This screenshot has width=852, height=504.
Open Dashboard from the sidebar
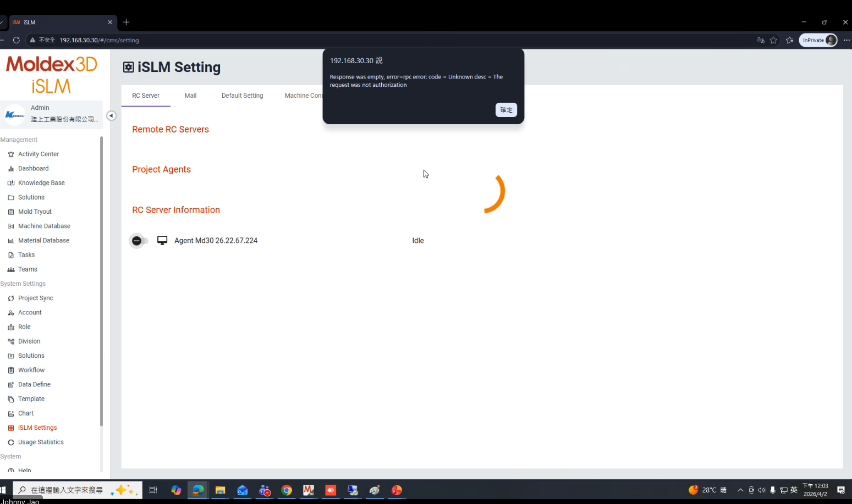[x=33, y=169]
